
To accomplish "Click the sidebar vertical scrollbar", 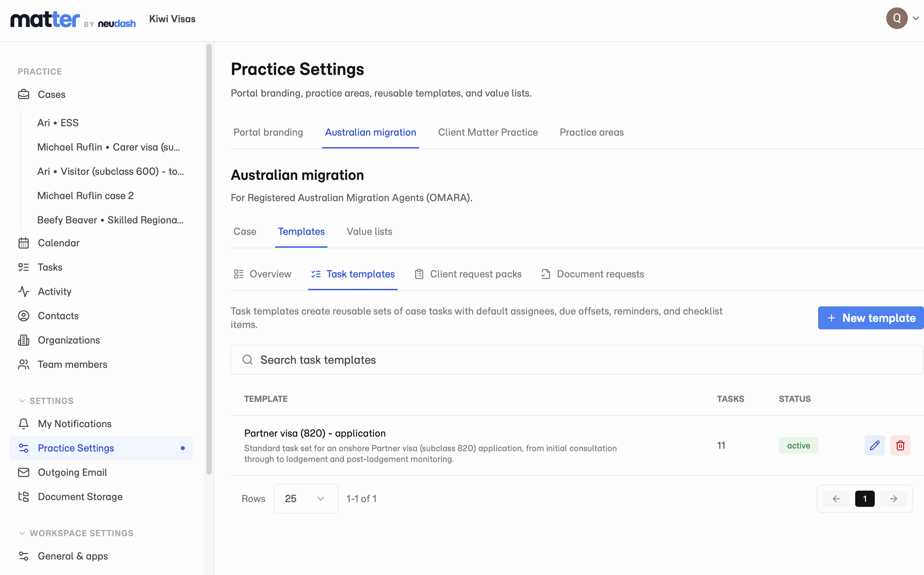I will click(209, 258).
